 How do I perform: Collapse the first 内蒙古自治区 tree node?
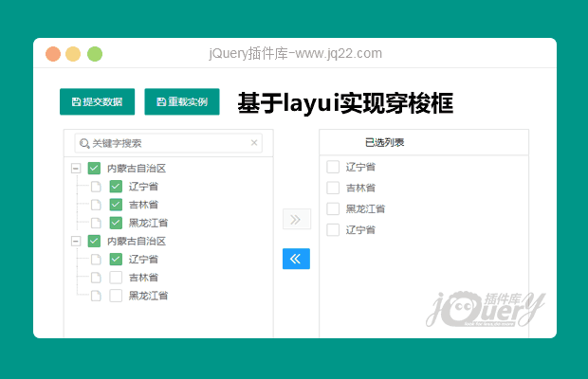pos(76,168)
